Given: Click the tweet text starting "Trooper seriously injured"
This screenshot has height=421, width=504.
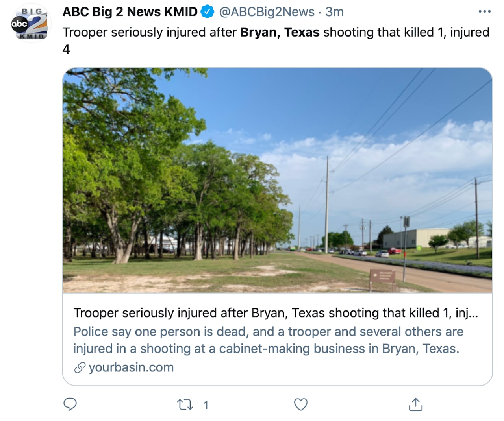Looking at the screenshot, I should pos(150,32).
